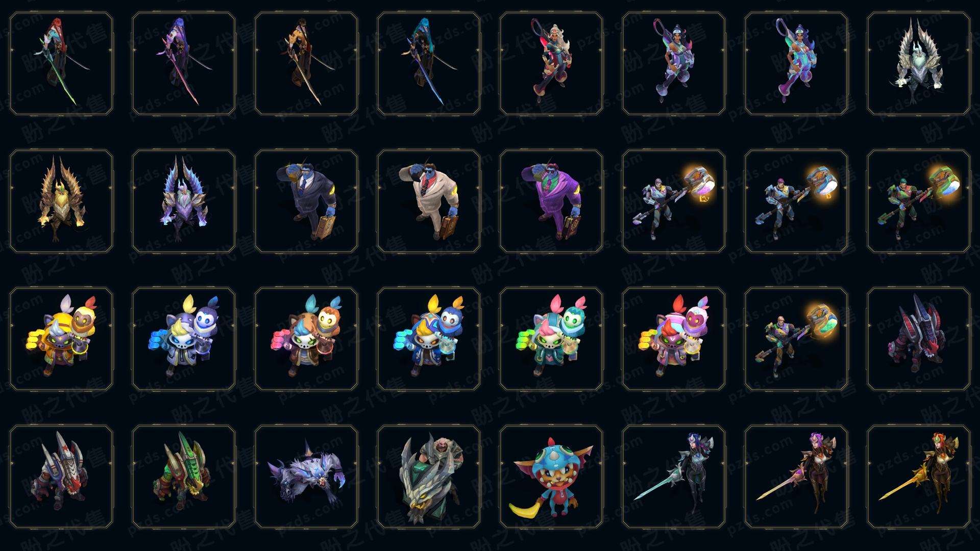Screen dimensions: 980x551
Task: Select the navy suit briefcase brawler skin
Action: coord(306,201)
